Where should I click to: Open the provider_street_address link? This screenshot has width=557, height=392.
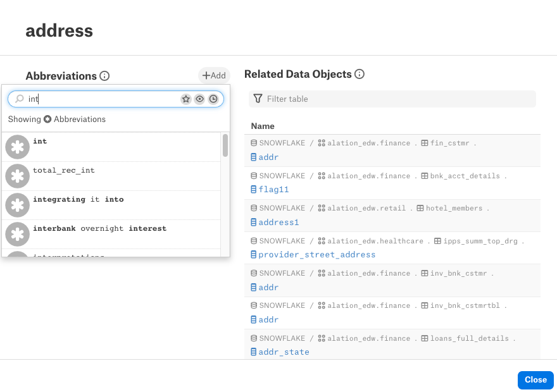click(x=317, y=254)
